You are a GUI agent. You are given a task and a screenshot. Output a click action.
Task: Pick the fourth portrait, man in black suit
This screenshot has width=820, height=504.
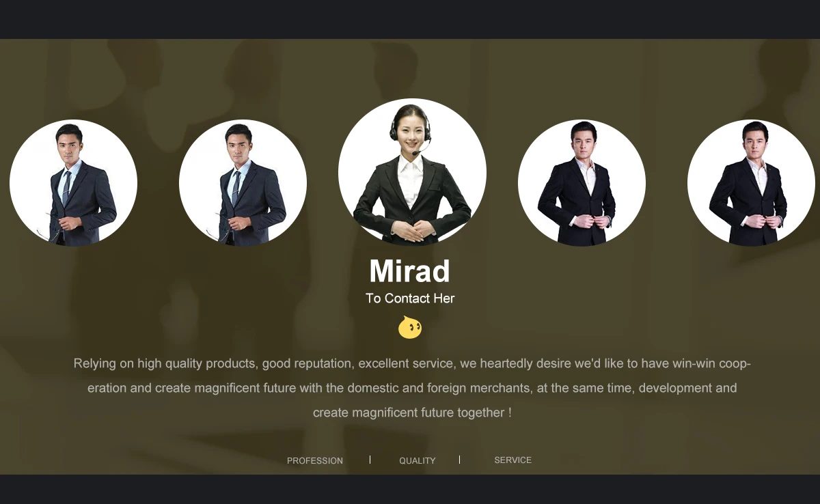click(x=582, y=183)
